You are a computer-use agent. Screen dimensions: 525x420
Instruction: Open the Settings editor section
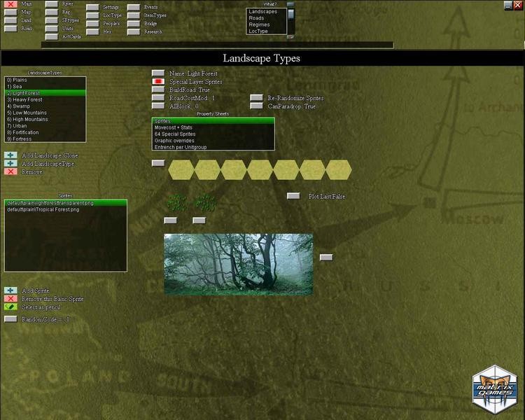[92, 7]
